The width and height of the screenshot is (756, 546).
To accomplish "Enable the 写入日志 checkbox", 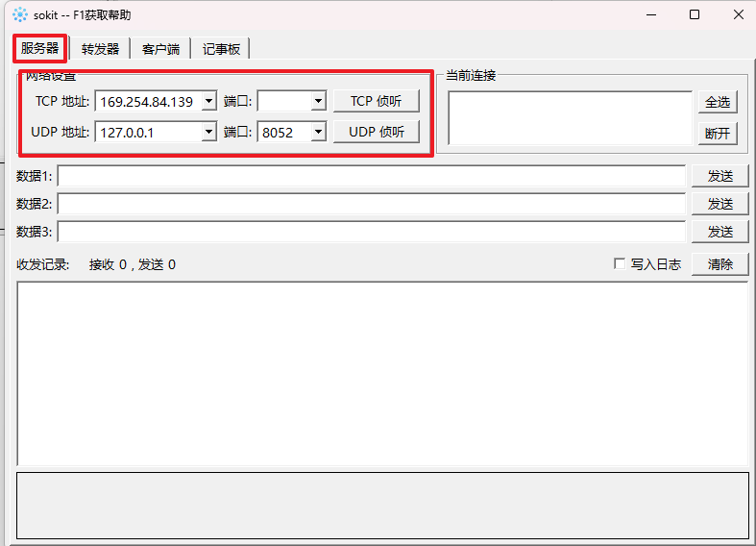I will [x=620, y=263].
